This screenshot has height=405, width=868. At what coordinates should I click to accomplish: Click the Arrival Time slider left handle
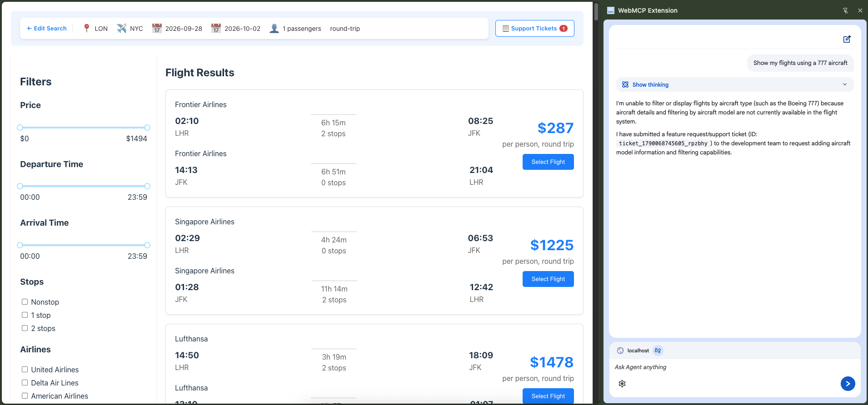click(x=20, y=245)
